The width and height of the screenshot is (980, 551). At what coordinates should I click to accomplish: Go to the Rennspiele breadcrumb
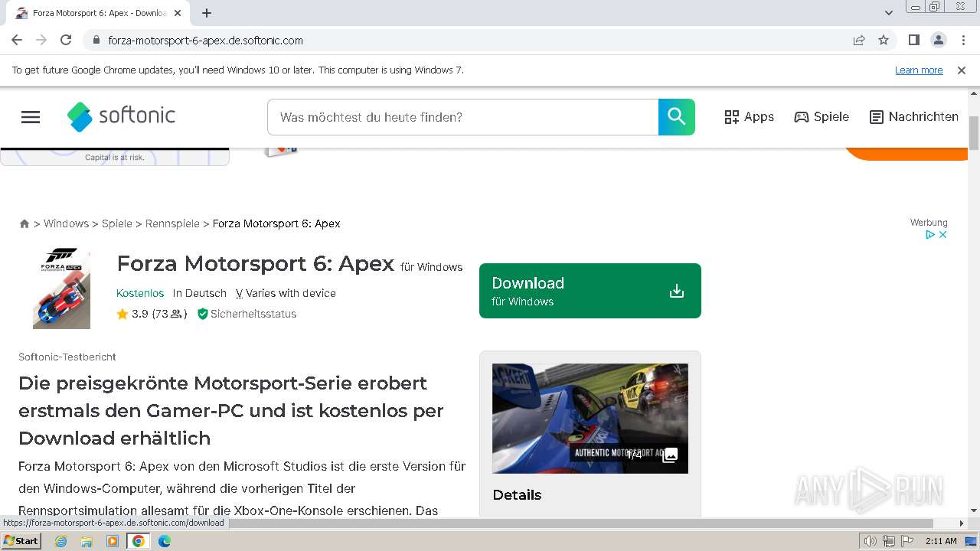coord(172,223)
